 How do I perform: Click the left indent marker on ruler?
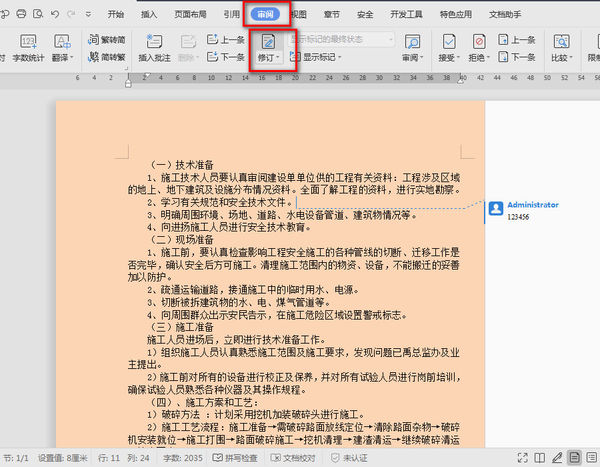[x=128, y=83]
